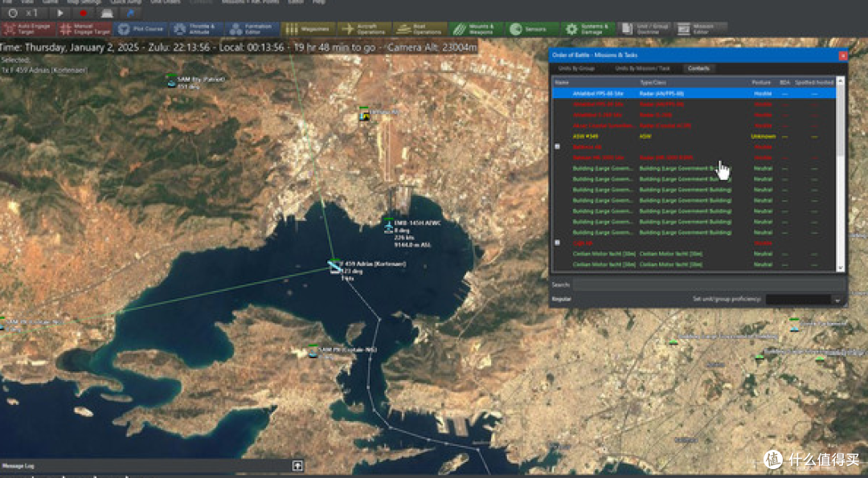Open Unit / Group Doctrine

(645, 29)
